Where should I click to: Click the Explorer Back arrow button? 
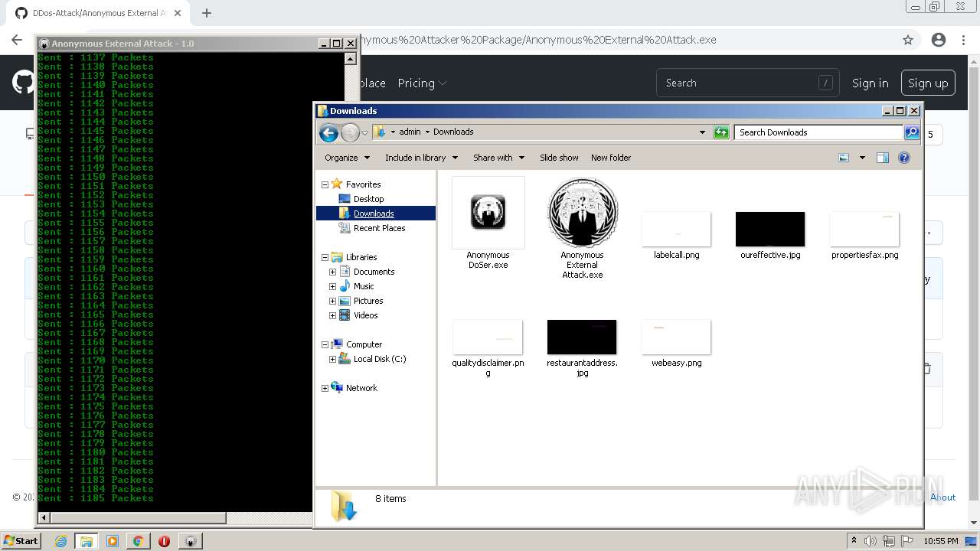point(329,132)
